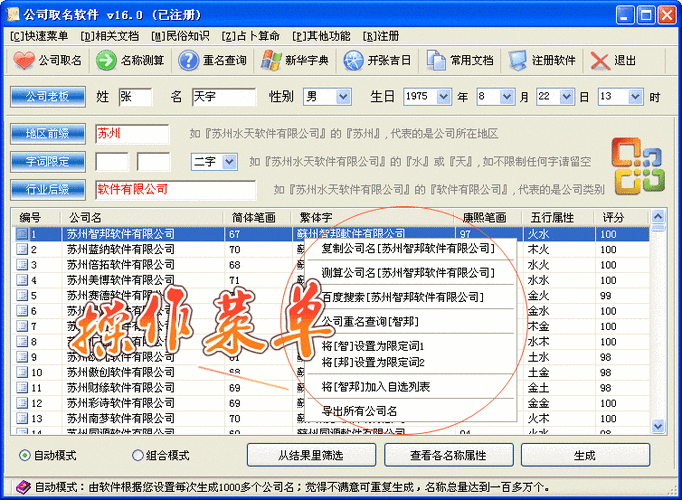Click the 查看各名称属性 button

coord(448,455)
